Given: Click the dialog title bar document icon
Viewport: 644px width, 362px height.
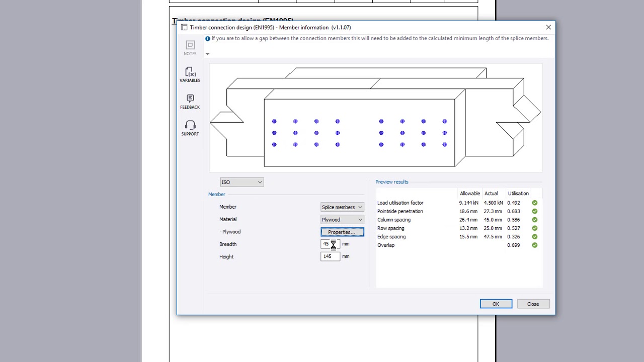Looking at the screenshot, I should click(x=184, y=27).
